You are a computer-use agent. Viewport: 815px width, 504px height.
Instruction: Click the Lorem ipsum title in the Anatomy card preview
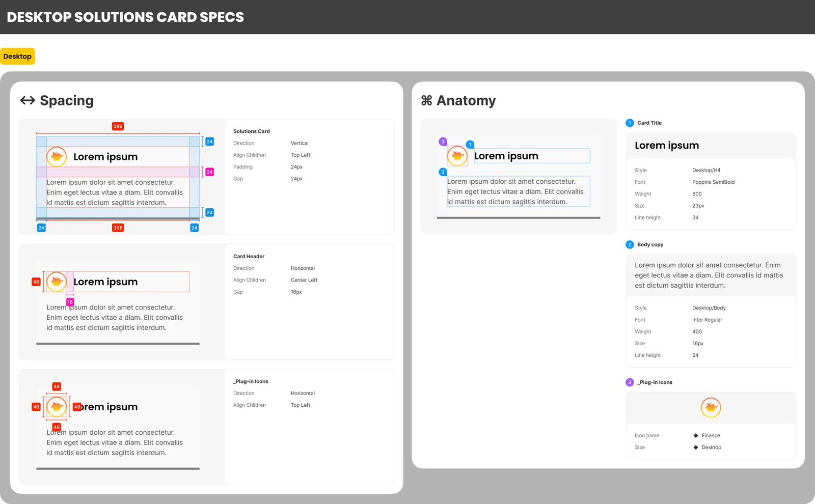point(506,156)
